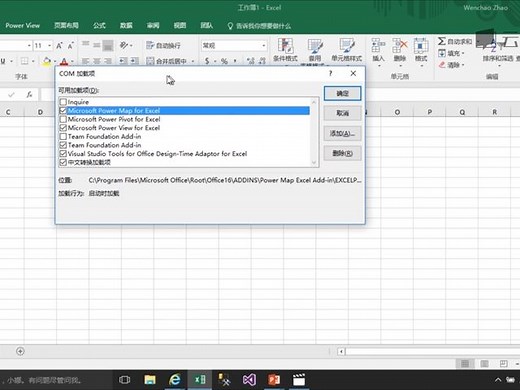
Task: Open the borders dropdown
Action: click(33, 61)
